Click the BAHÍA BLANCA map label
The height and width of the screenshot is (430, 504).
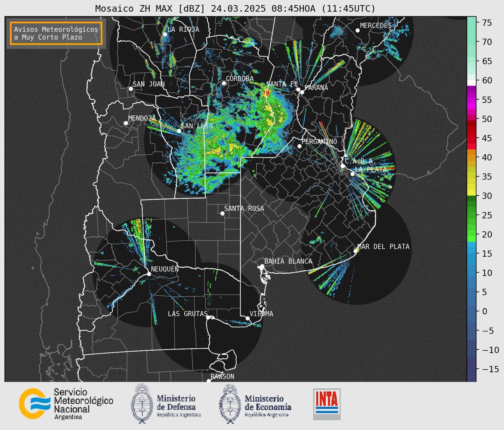[x=288, y=261]
